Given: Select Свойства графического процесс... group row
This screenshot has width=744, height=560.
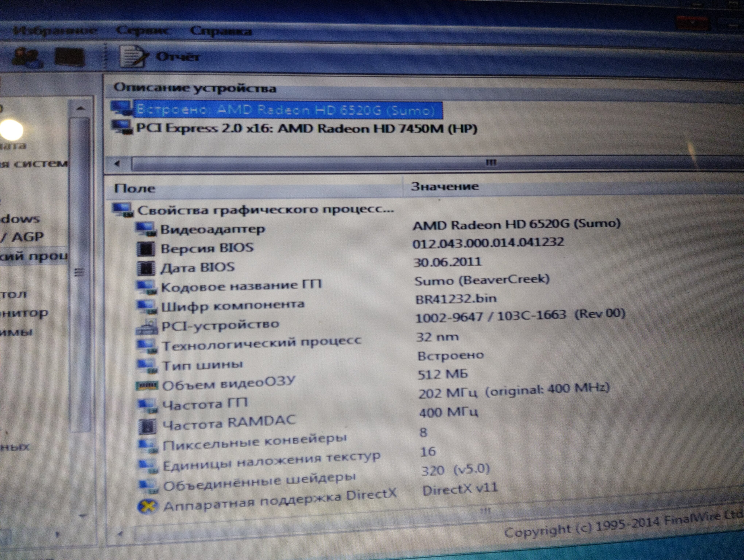Looking at the screenshot, I should click(265, 210).
